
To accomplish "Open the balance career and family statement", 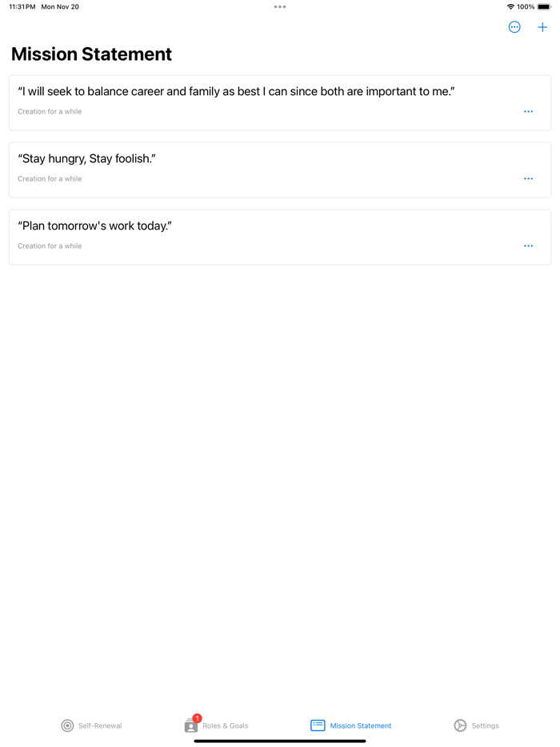I will (x=280, y=102).
